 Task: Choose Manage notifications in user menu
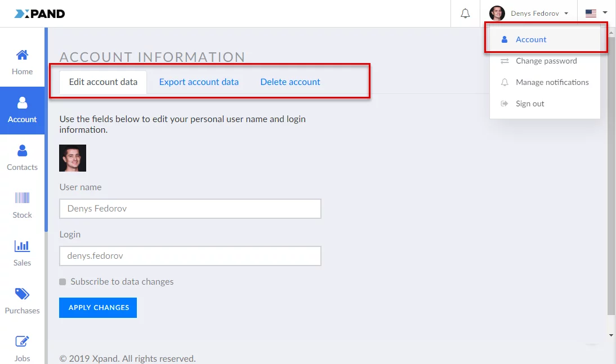552,82
